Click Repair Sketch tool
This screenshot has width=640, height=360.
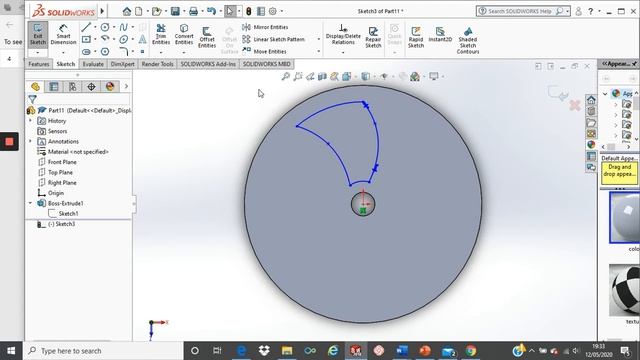[373, 37]
